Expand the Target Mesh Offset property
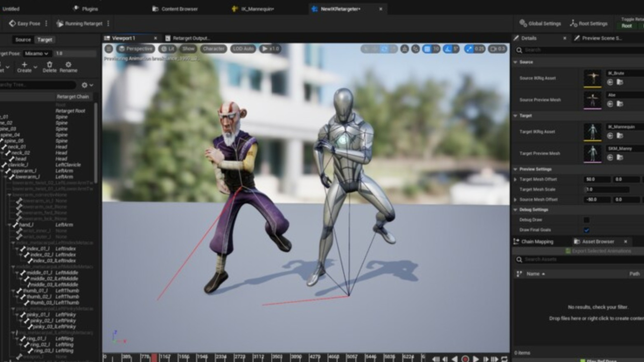644x362 pixels. click(515, 179)
